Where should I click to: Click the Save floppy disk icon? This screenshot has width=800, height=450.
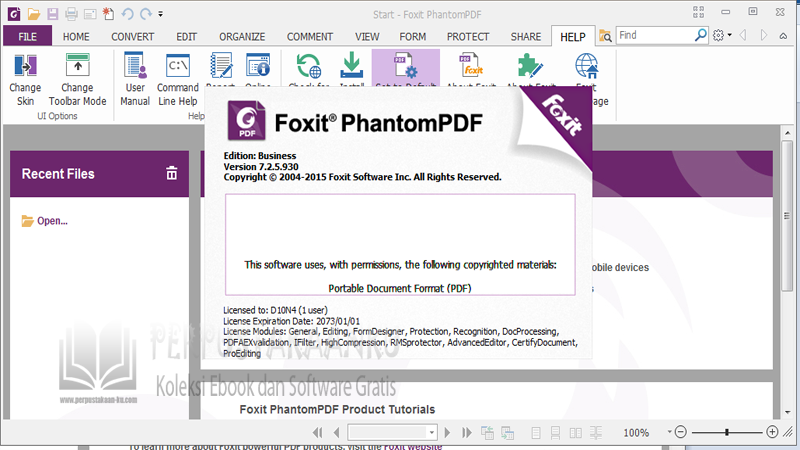[x=53, y=14]
